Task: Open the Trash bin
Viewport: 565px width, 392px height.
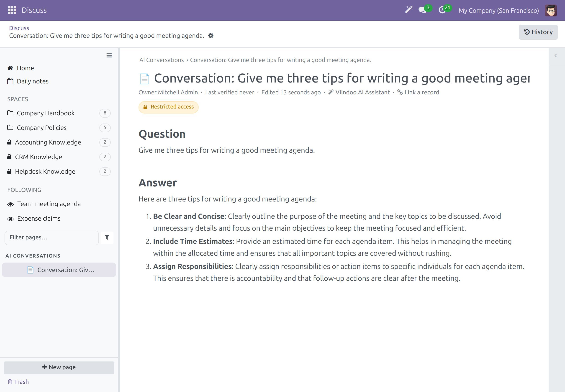Action: coord(18,382)
